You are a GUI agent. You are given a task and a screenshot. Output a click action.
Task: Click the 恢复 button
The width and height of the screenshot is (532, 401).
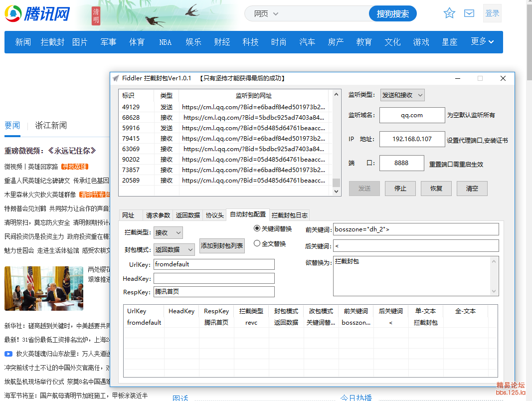436,189
